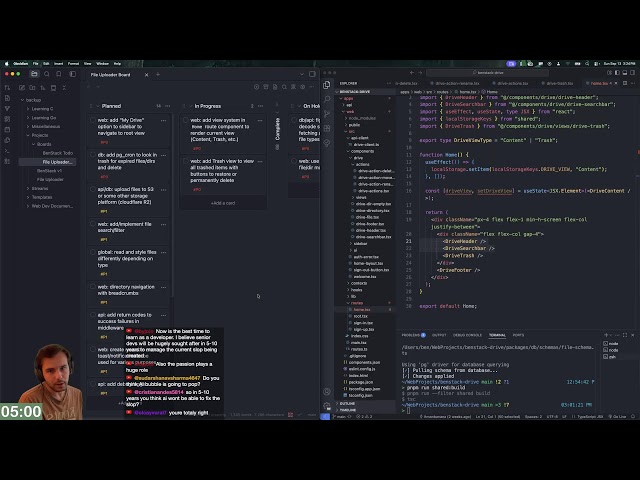Open search in Obsidian's sidebar
Screen dimensions: 640x480
point(47,74)
